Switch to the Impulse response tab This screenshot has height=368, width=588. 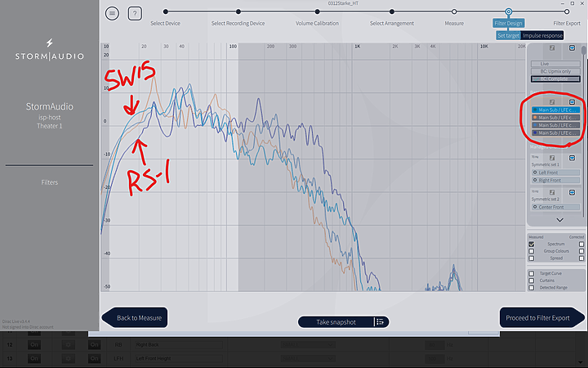point(542,36)
